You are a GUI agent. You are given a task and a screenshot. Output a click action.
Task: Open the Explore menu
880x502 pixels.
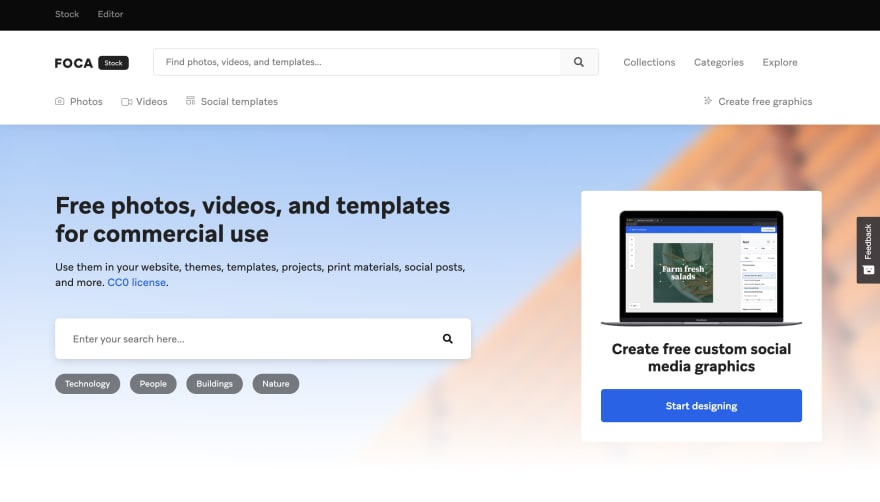780,62
